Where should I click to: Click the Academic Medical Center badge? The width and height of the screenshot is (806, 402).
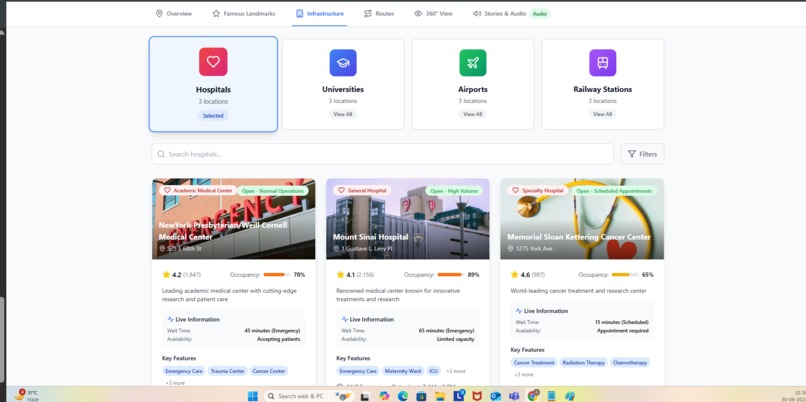[198, 191]
